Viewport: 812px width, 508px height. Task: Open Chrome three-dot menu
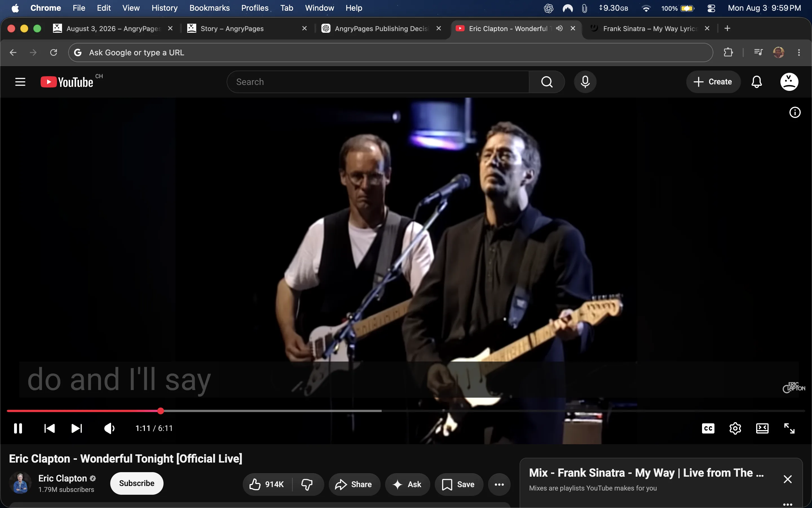point(799,52)
